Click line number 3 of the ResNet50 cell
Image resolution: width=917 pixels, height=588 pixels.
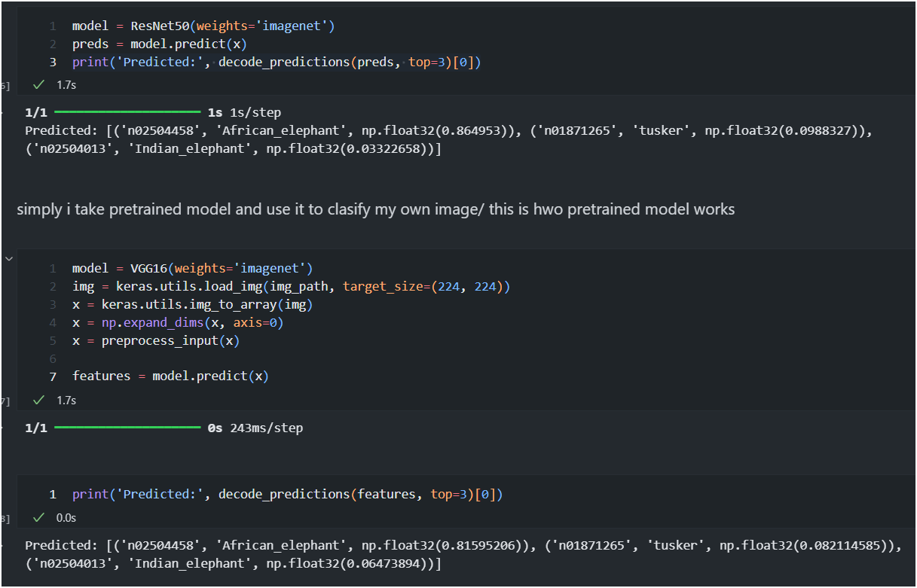click(x=53, y=62)
